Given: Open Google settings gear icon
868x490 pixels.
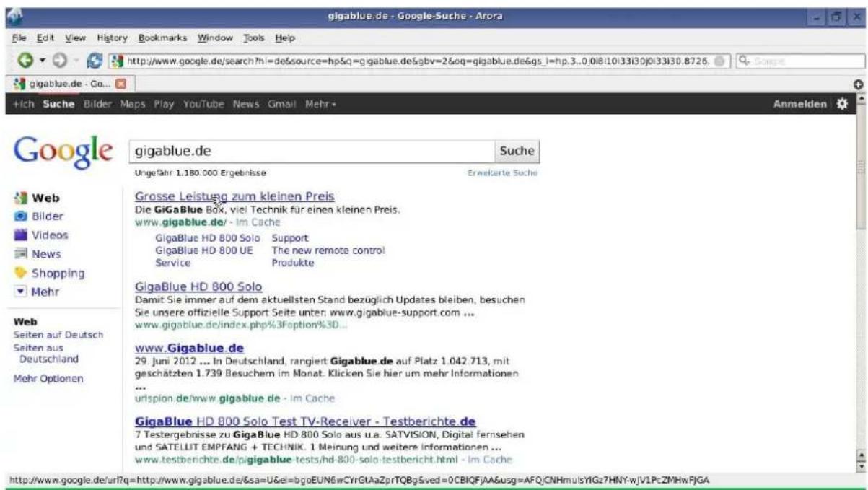Looking at the screenshot, I should click(841, 104).
